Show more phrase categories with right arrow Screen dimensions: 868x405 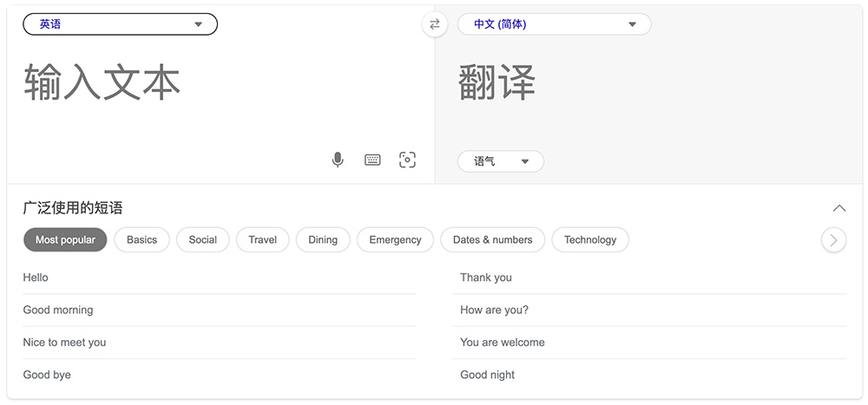(833, 240)
